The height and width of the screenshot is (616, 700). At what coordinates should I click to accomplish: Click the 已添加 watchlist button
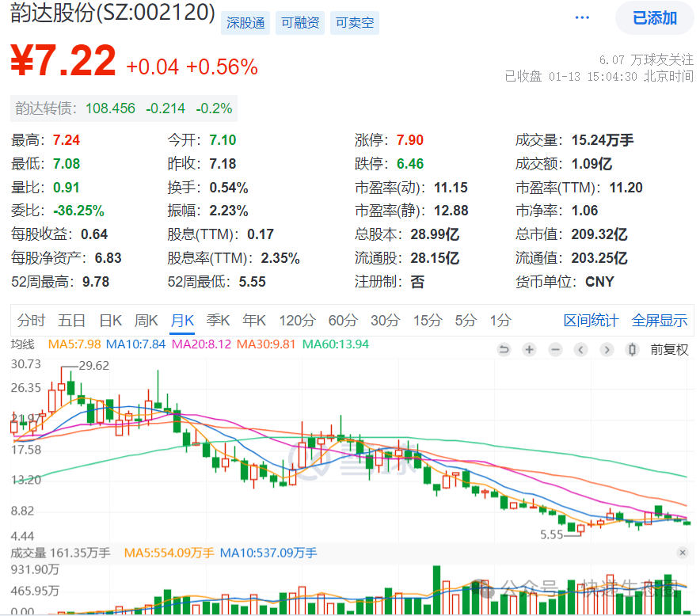pos(655,18)
